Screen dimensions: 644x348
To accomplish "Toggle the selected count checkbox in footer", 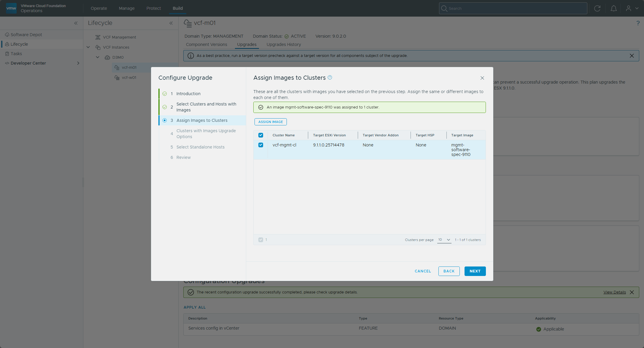I will [x=260, y=240].
